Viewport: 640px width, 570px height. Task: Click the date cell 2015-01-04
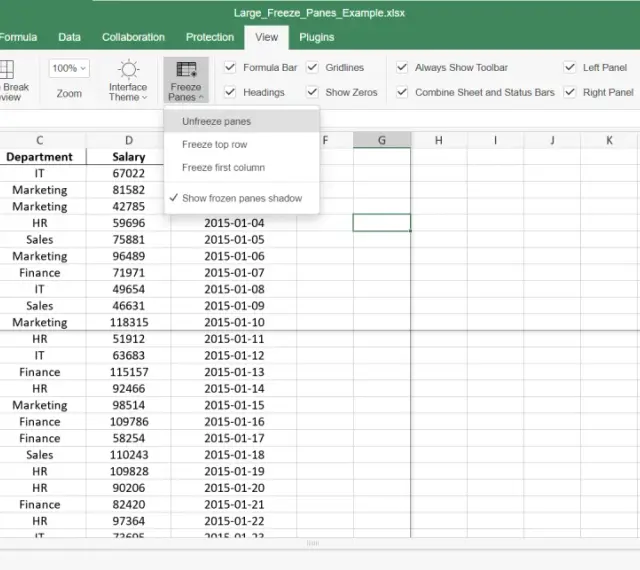click(234, 223)
